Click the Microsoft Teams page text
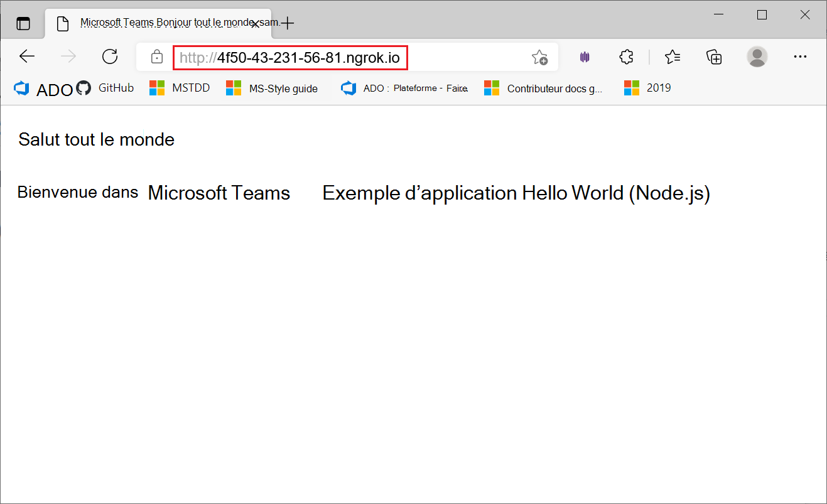 pyautogui.click(x=219, y=193)
